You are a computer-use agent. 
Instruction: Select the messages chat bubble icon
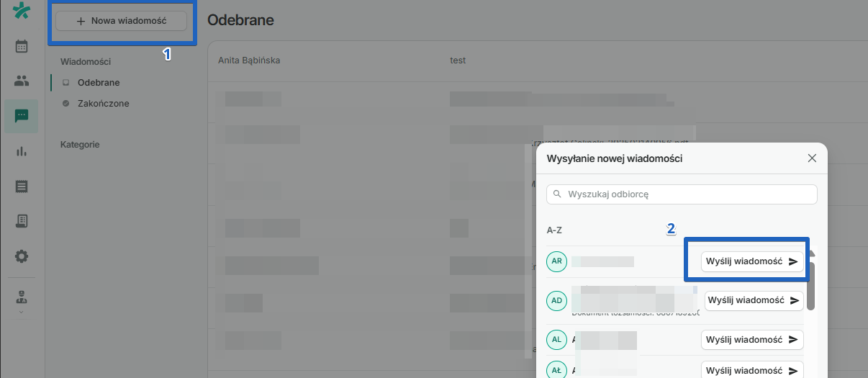click(x=22, y=116)
